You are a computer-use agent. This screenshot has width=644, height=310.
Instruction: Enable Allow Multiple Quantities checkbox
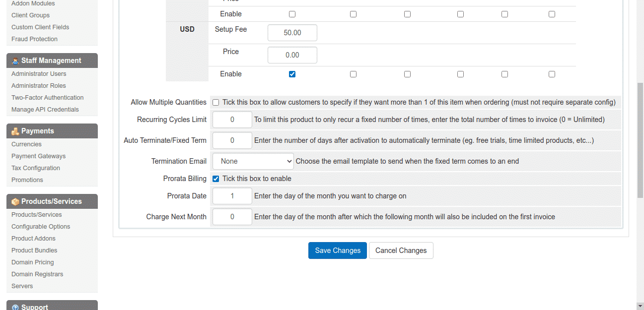coord(216,103)
